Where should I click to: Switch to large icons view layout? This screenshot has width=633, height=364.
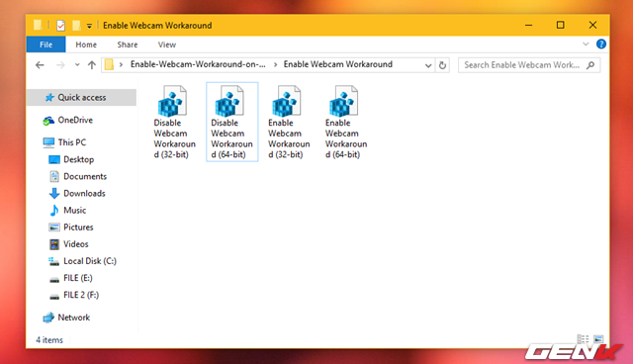click(x=598, y=338)
